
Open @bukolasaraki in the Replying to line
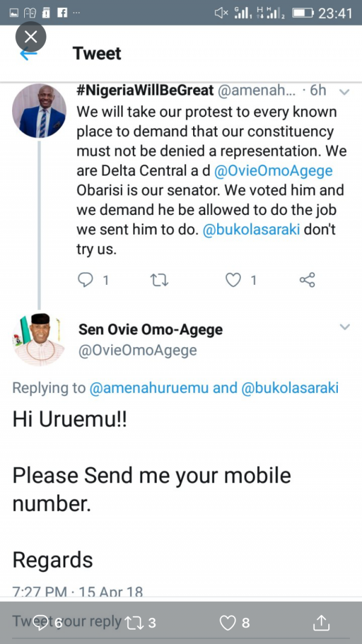click(x=290, y=388)
